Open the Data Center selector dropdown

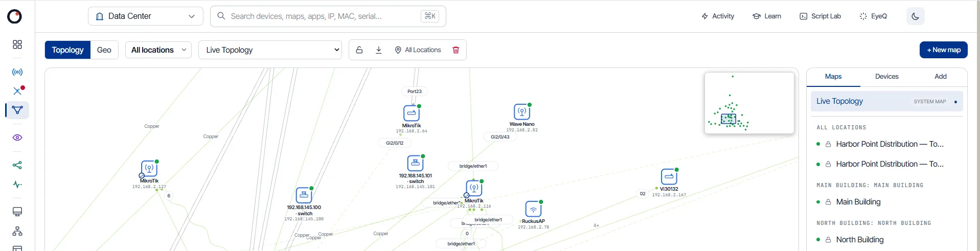click(x=146, y=16)
